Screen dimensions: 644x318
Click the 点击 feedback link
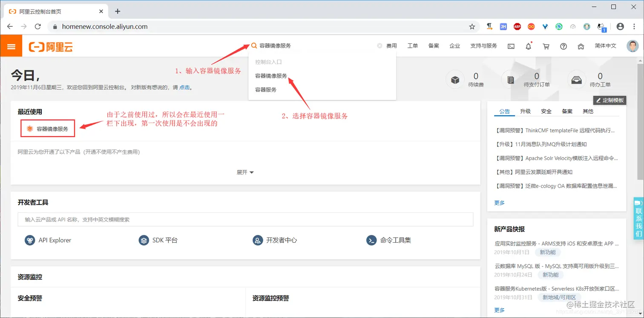(184, 87)
